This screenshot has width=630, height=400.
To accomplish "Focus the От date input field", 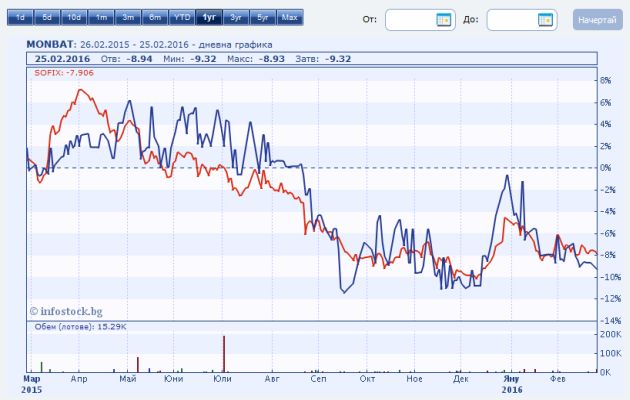I will 420,20.
